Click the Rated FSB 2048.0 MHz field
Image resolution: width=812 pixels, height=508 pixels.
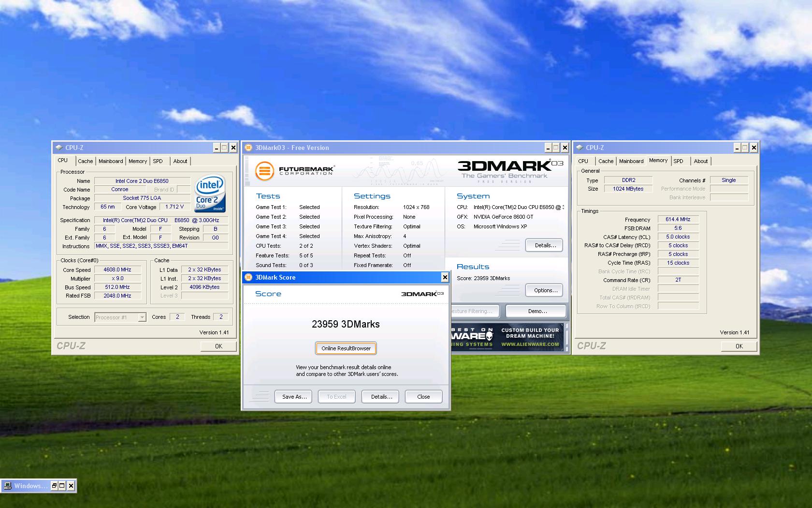[x=117, y=296]
